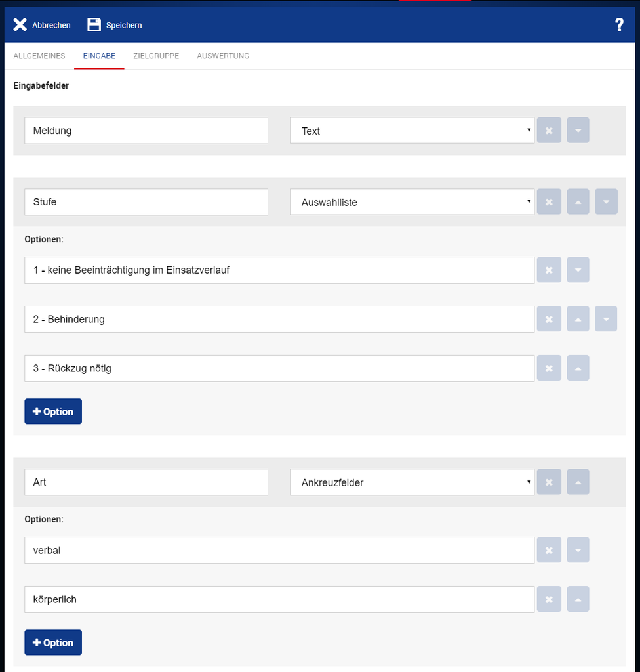Move the Art field up using its arrow icon
The image size is (640, 672).
coord(578,482)
